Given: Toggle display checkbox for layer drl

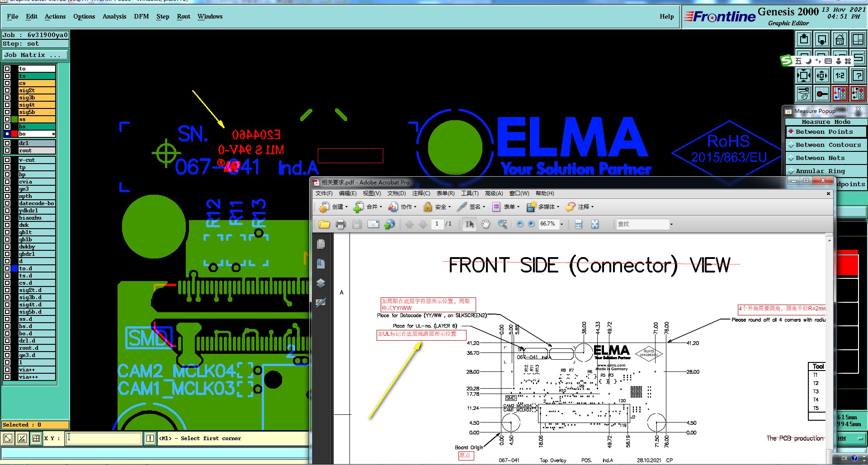Looking at the screenshot, I should 7,143.
